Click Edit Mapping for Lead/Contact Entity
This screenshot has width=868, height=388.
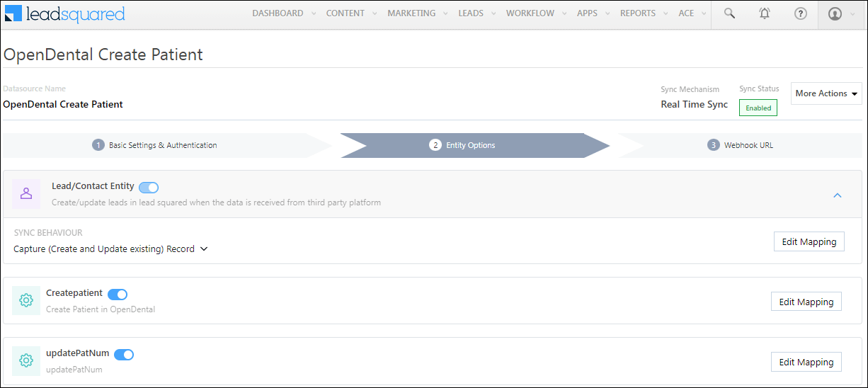click(x=809, y=241)
